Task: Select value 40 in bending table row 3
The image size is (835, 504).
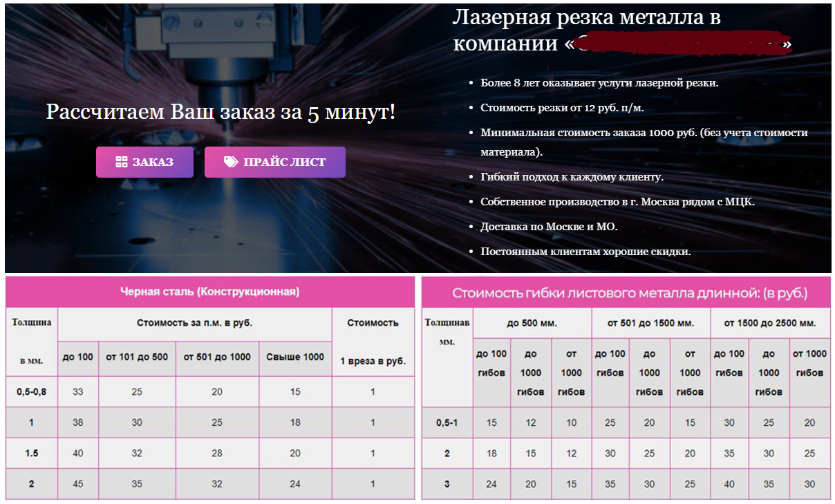Action: pos(729,484)
